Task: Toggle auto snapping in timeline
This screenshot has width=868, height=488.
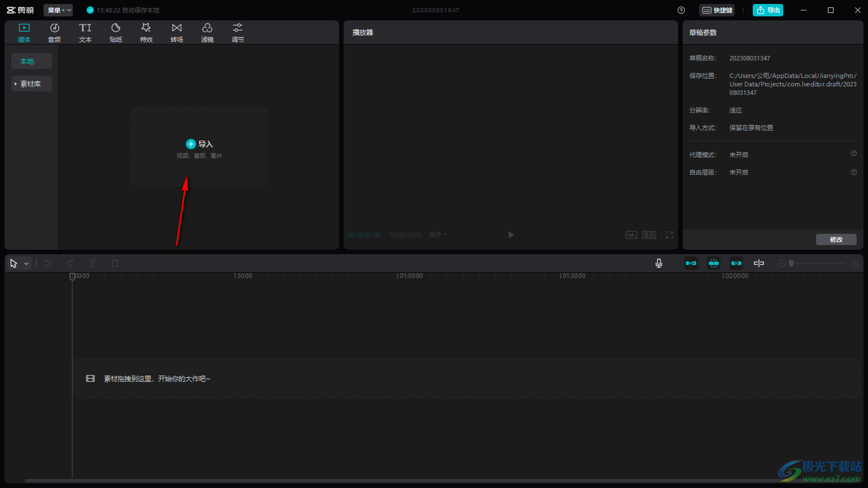Action: click(x=714, y=263)
